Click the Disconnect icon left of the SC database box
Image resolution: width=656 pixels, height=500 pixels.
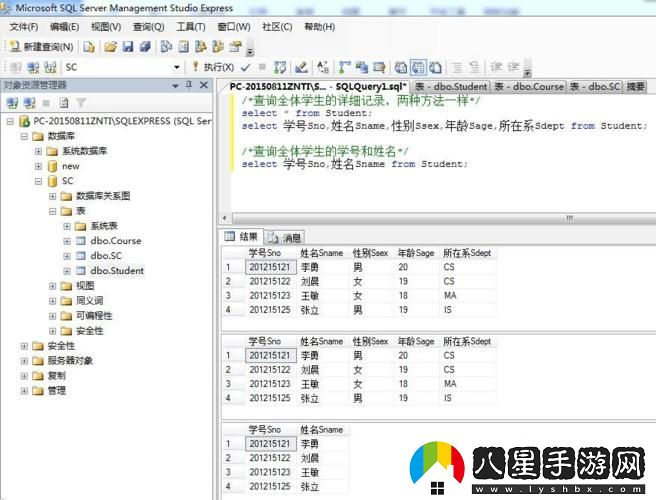coord(33,67)
